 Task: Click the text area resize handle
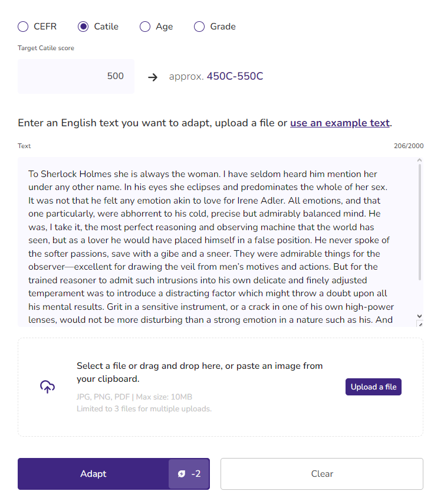pyautogui.click(x=420, y=324)
